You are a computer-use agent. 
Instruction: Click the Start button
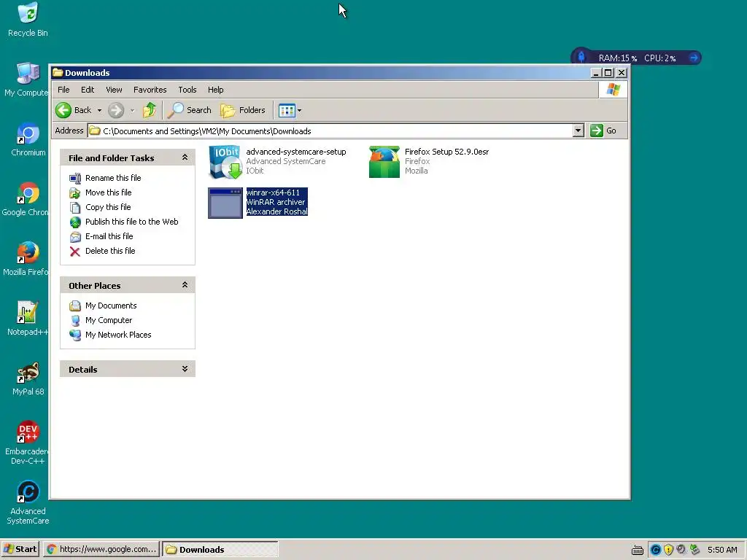point(20,549)
